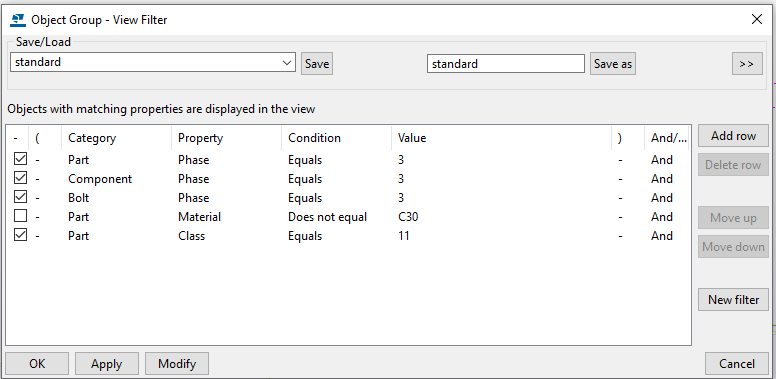Click the value 3 in Bolt row
Image resolution: width=776 pixels, height=379 pixels.
[401, 198]
